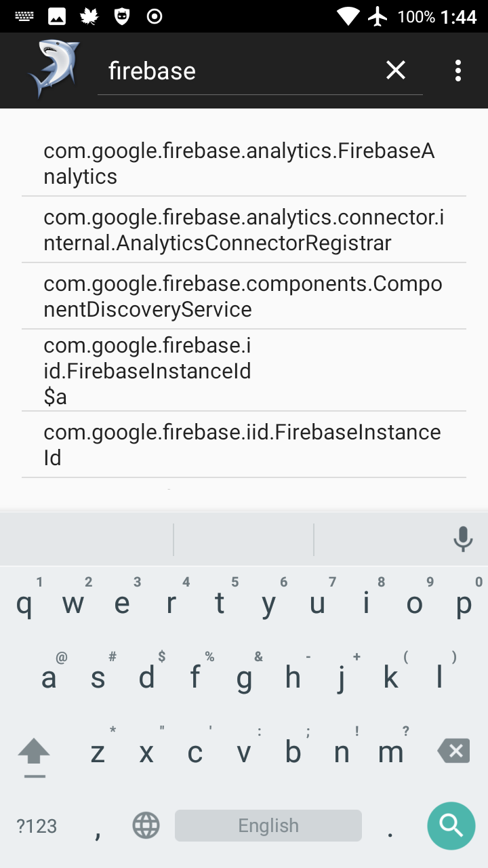Choose the ComponentDiscoveryService entry

[x=243, y=296]
